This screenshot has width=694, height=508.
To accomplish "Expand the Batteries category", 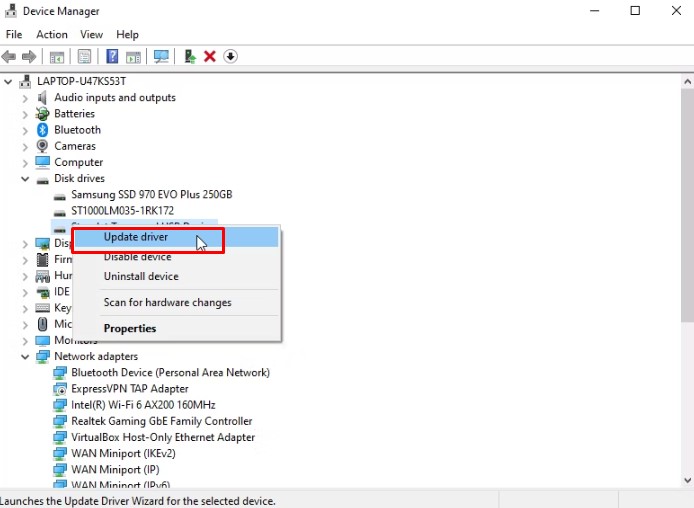I will (25, 114).
